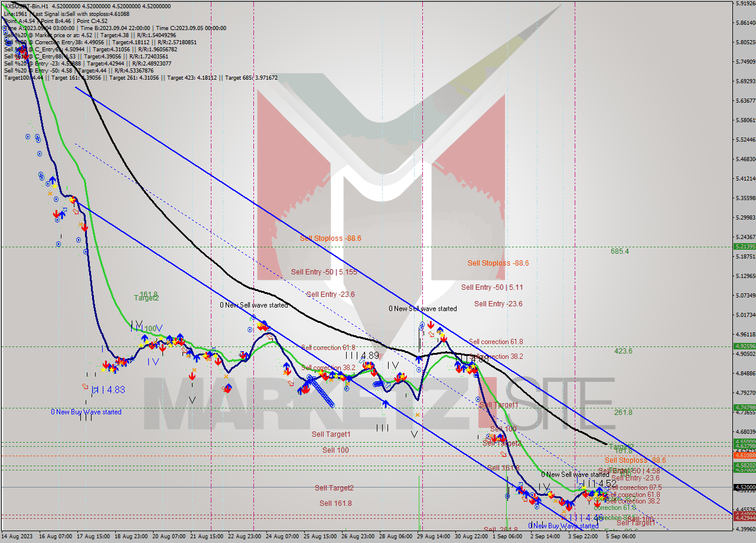756x543 pixels.
Task: Click the green '261.8' Fibonacci label
Action: (x=623, y=413)
